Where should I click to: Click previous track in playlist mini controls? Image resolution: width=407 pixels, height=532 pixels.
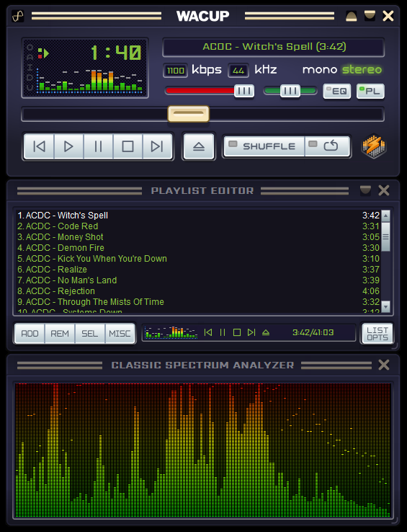tap(208, 332)
